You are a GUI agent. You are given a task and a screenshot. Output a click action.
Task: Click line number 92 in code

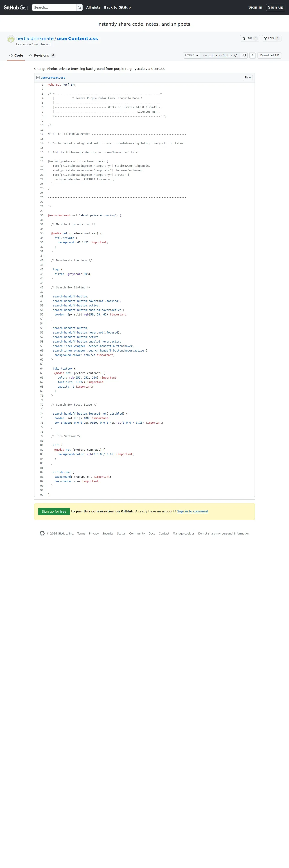coord(40,495)
